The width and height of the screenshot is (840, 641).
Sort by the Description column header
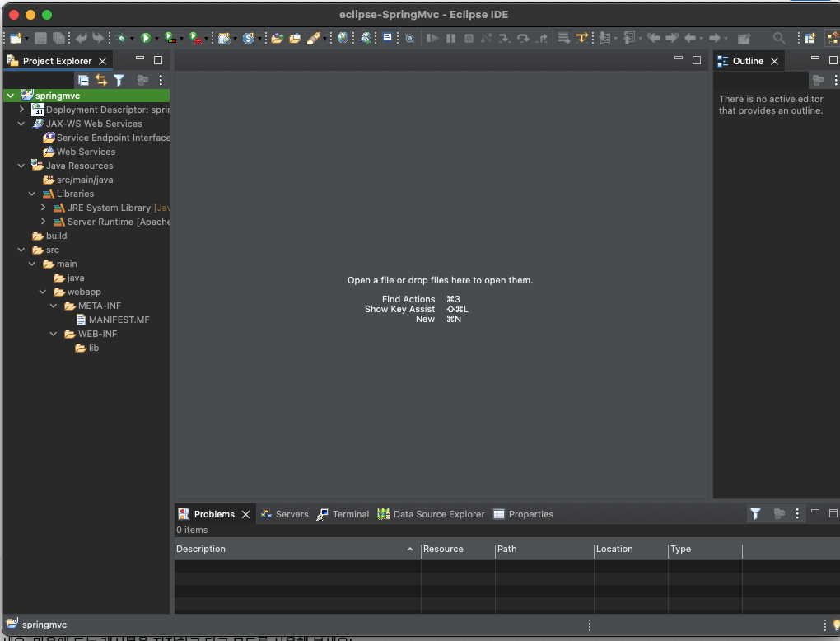pyautogui.click(x=296, y=549)
